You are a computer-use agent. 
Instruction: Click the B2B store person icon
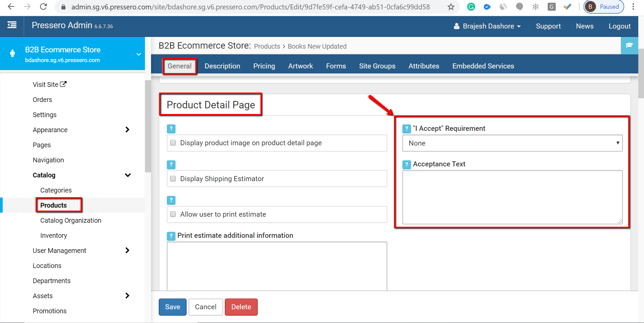pyautogui.click(x=12, y=53)
